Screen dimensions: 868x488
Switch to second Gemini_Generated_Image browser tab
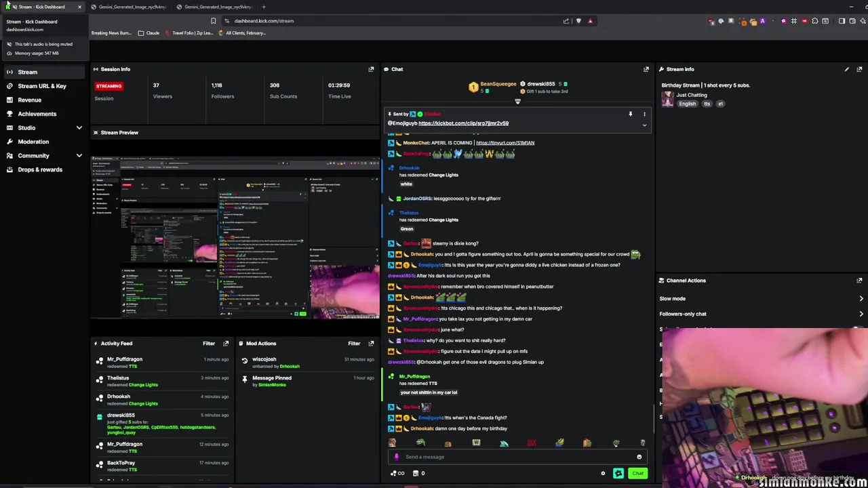point(215,7)
